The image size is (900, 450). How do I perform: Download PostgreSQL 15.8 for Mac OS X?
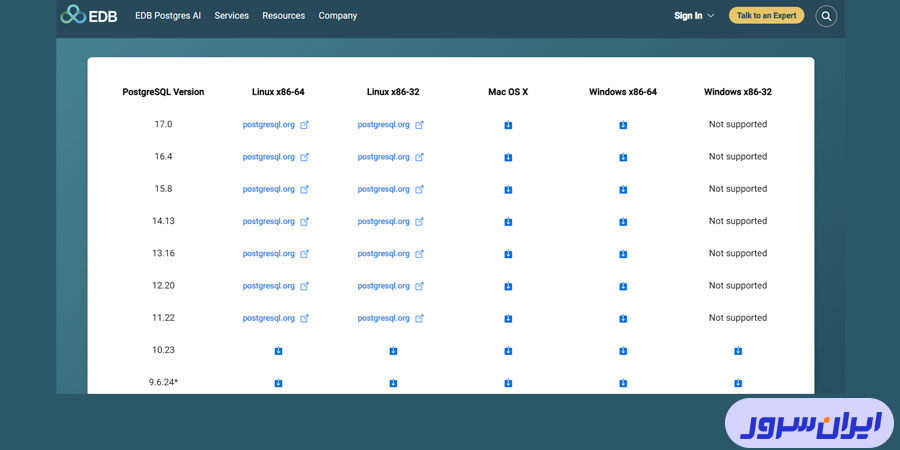508,189
